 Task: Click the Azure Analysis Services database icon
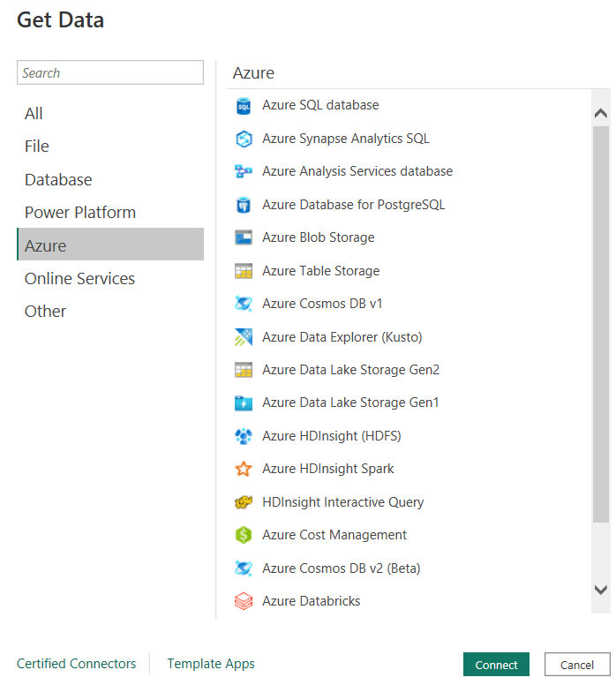click(x=244, y=171)
